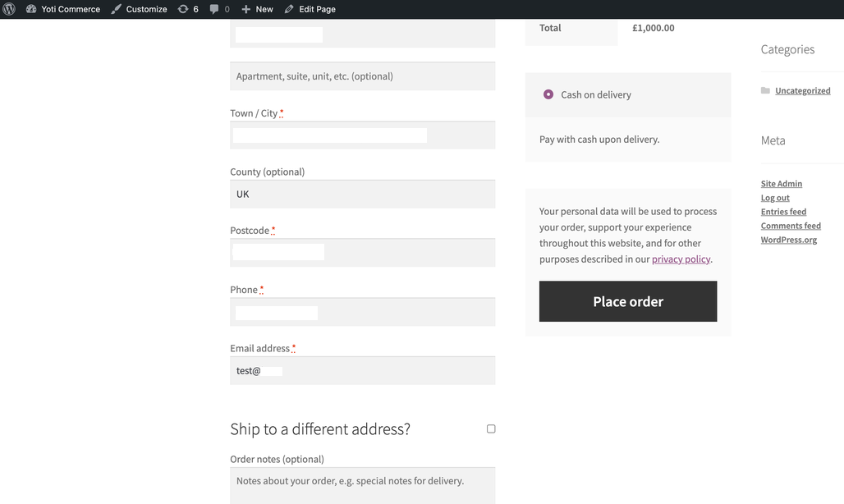Log out using the Meta sidebar link

(775, 197)
